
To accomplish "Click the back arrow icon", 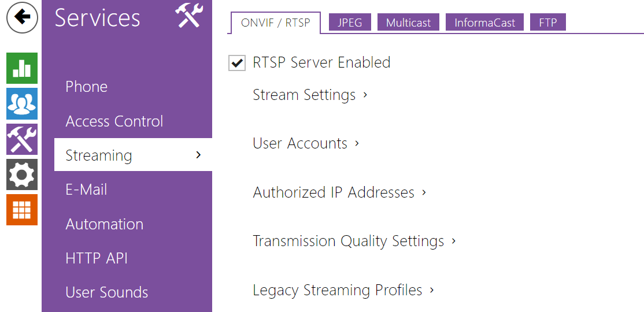I will click(x=22, y=17).
